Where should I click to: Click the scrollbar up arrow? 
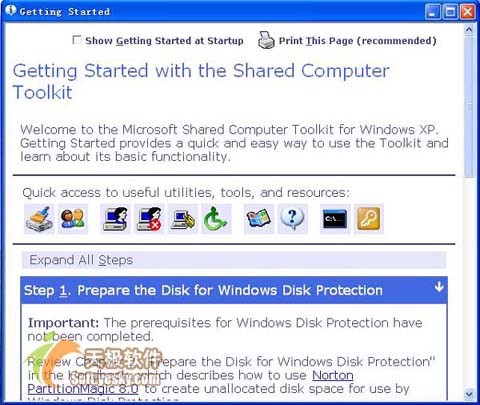tap(469, 30)
